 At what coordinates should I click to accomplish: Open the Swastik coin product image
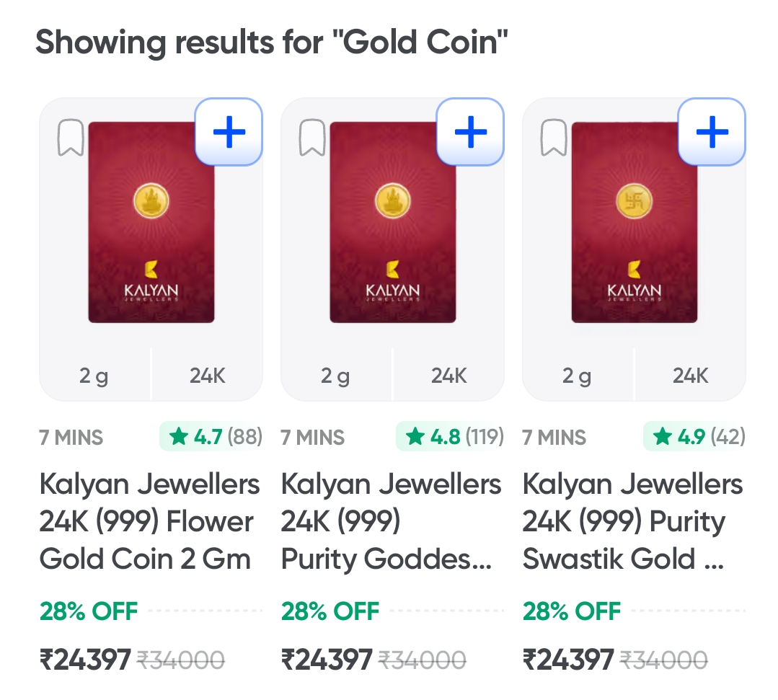(x=634, y=223)
